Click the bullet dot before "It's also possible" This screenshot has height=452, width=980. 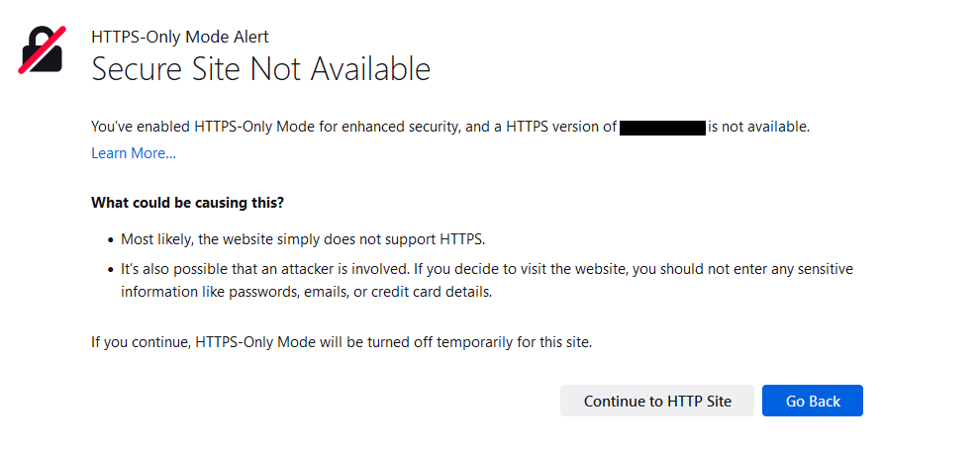(x=111, y=269)
